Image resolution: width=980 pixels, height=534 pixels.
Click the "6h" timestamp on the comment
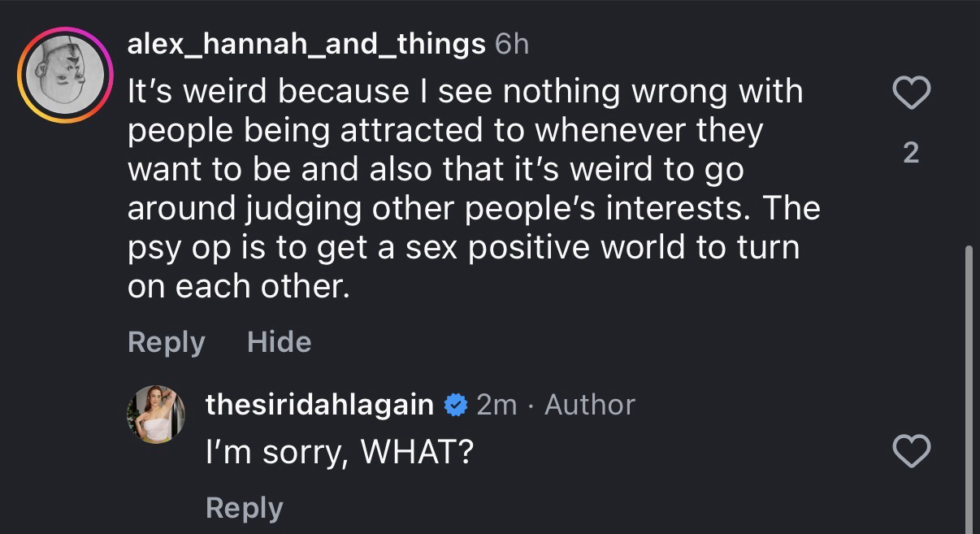pyautogui.click(x=511, y=43)
